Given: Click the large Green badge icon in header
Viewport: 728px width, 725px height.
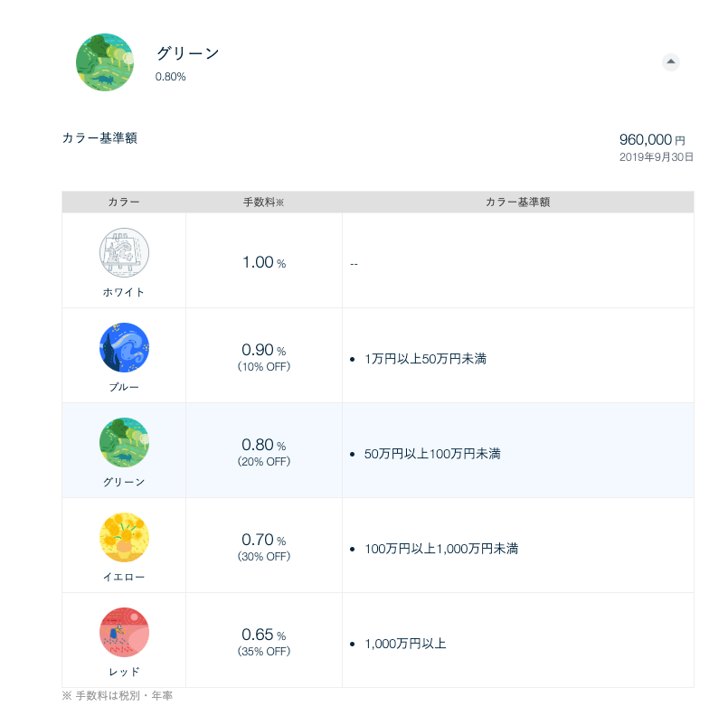Looking at the screenshot, I should [105, 62].
